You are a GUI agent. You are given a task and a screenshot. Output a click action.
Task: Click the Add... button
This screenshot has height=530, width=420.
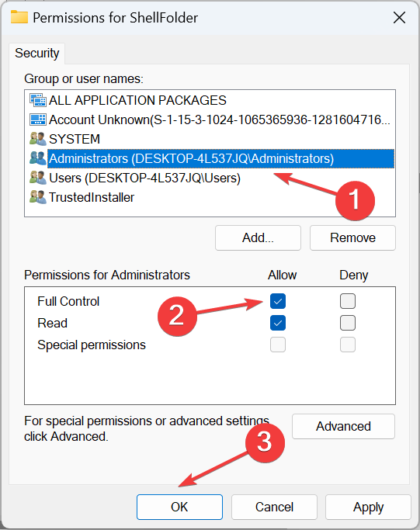(x=258, y=237)
